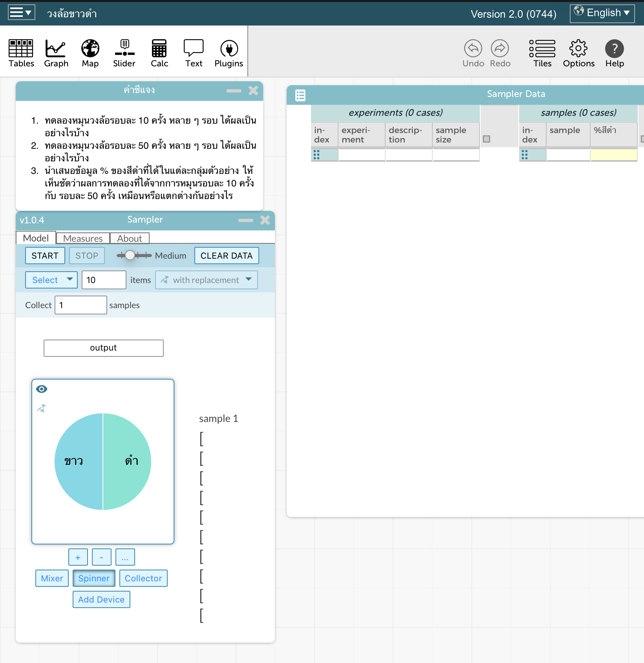
Task: Click the CLEAR DATA button
Action: (x=227, y=256)
